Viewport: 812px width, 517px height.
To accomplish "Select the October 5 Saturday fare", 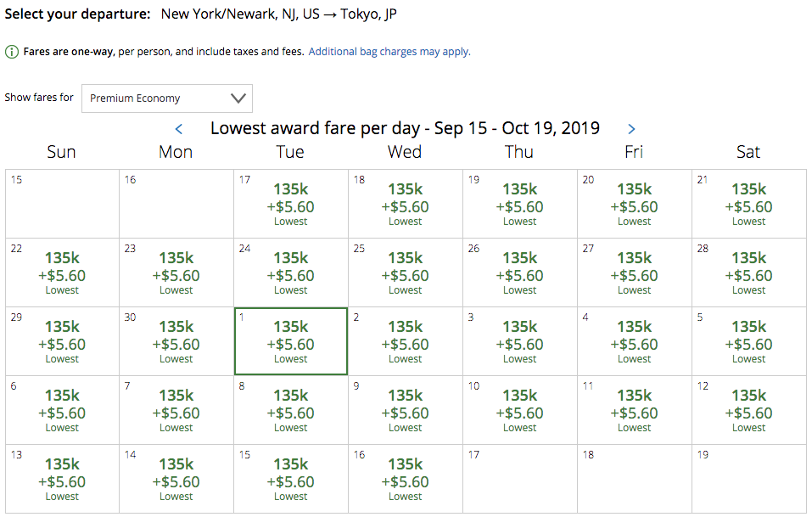I will pos(749,341).
